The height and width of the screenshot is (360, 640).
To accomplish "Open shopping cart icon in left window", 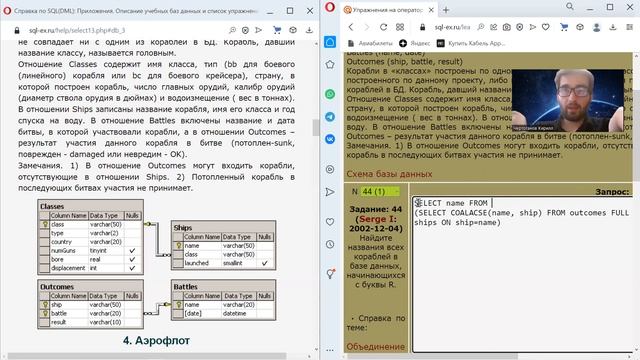I will click(277, 30).
